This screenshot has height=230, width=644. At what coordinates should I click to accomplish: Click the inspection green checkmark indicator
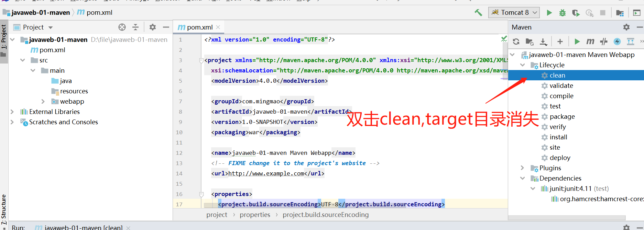[504, 39]
